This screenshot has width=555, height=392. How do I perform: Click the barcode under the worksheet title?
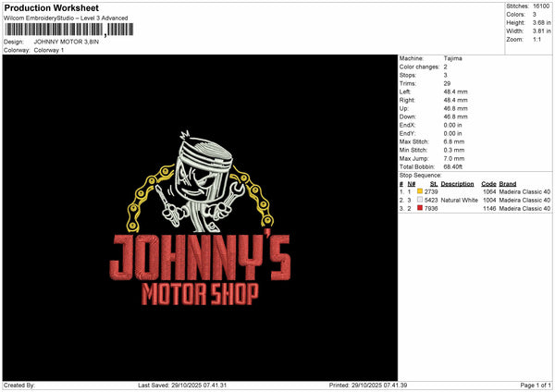pyautogui.click(x=55, y=31)
